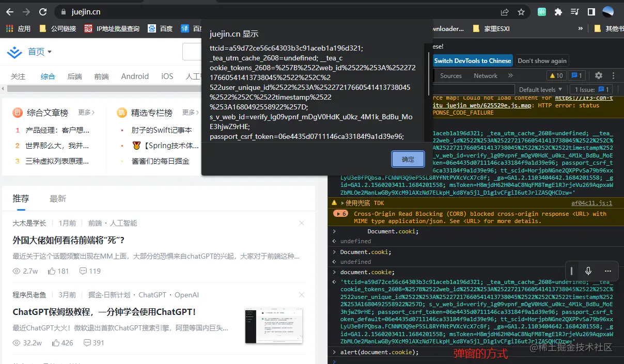The image size is (624, 364).
Task: Switch to the Sources panel
Action: click(450, 75)
